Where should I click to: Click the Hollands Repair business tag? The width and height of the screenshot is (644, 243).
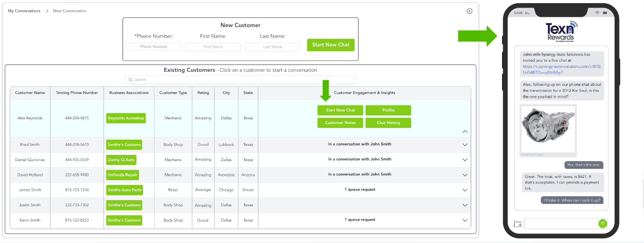123,175
